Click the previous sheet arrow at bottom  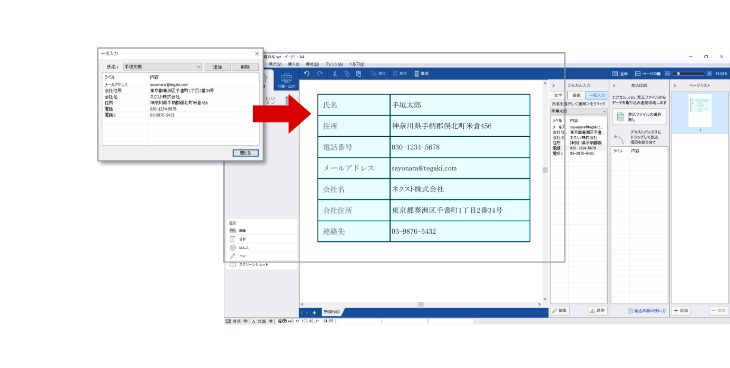pyautogui.click(x=302, y=313)
